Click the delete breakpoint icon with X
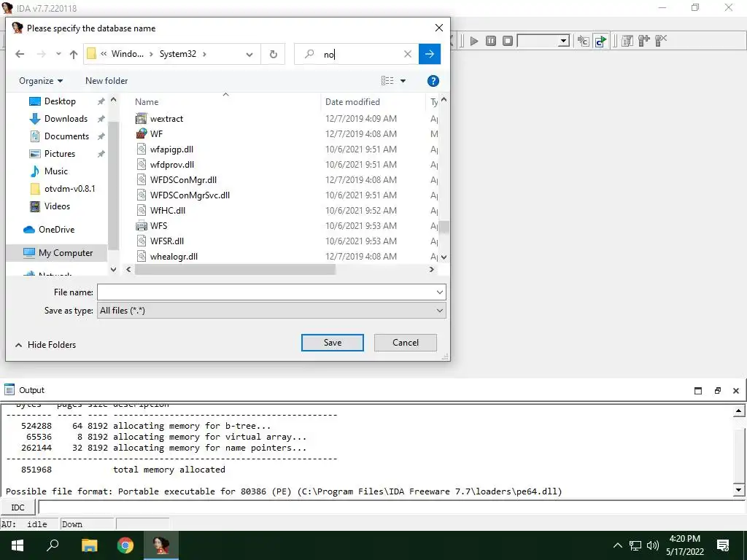This screenshot has height=560, width=747. click(661, 41)
